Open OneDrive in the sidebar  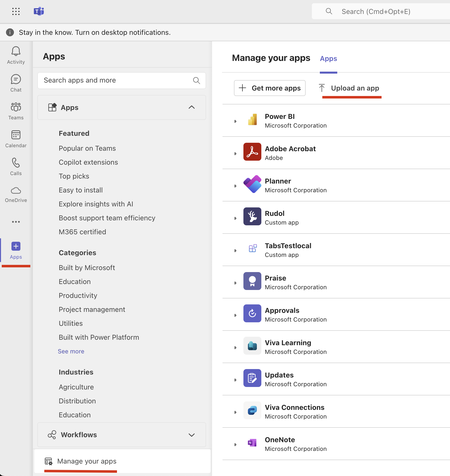click(x=16, y=194)
